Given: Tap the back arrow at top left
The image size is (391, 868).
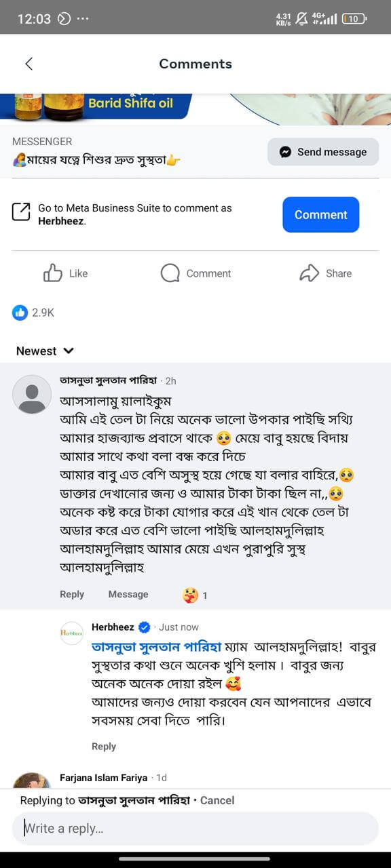Looking at the screenshot, I should pos(29,63).
